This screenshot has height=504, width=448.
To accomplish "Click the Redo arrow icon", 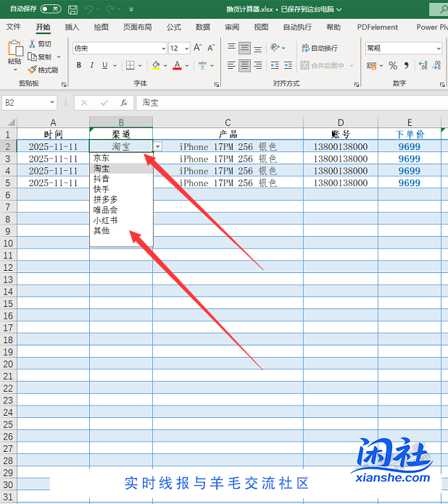I will point(110,9).
